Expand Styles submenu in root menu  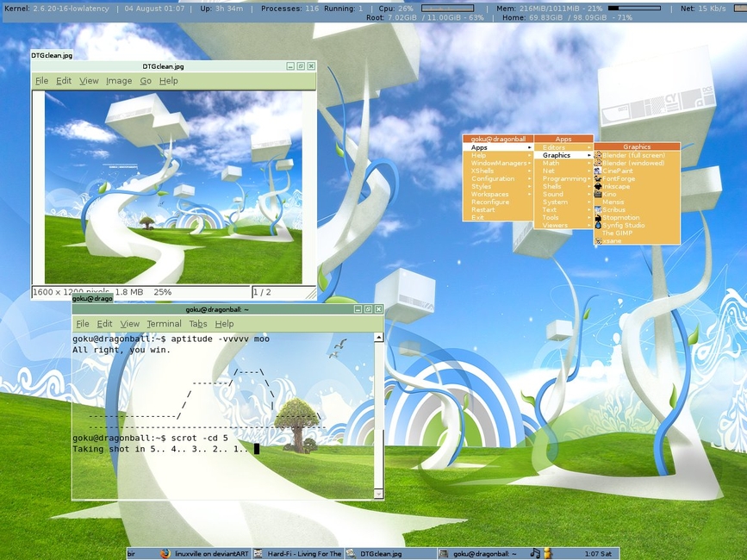[498, 186]
